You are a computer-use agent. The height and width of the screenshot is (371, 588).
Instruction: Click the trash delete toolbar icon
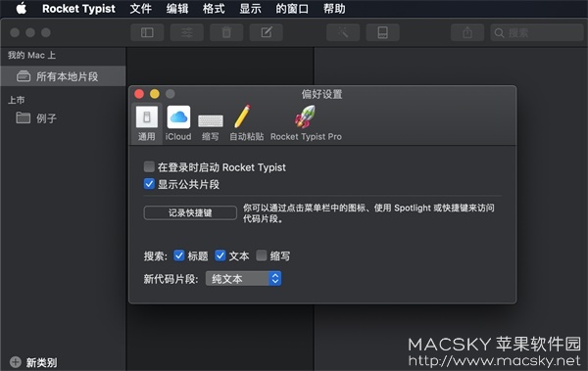(226, 32)
